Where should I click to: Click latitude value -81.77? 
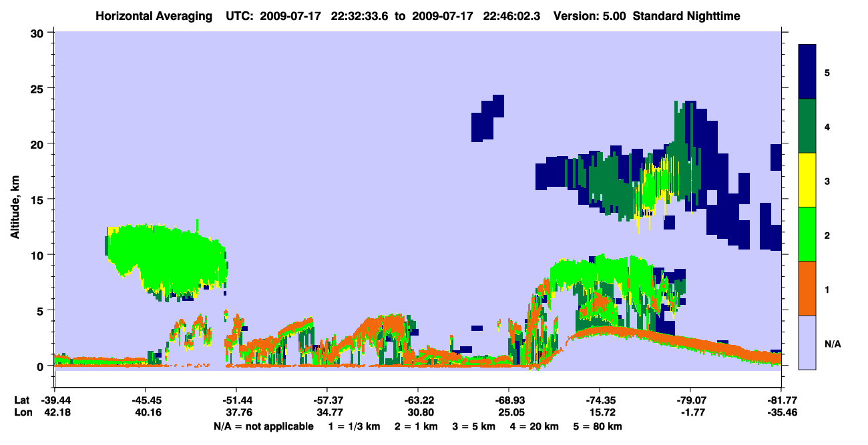point(781,400)
